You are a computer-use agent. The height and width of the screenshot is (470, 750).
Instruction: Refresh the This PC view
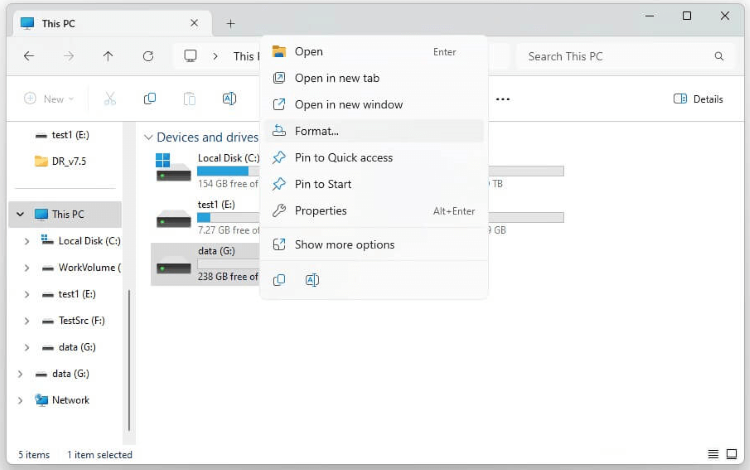(x=148, y=56)
